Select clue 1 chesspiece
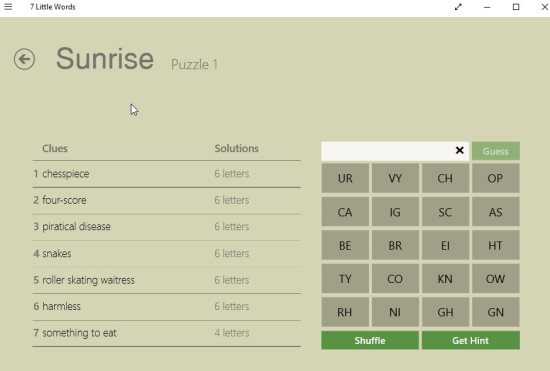The height and width of the screenshot is (371, 550). click(x=167, y=174)
